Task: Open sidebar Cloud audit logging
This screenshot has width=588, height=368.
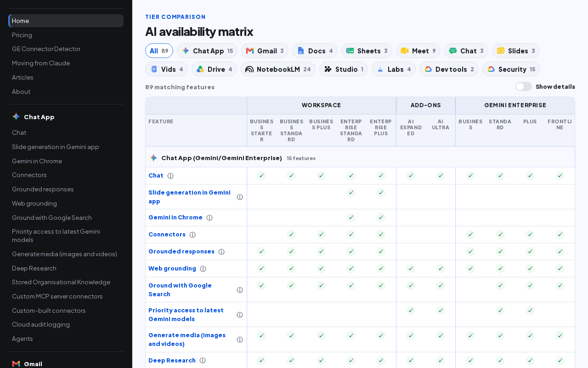Action: [66, 324]
